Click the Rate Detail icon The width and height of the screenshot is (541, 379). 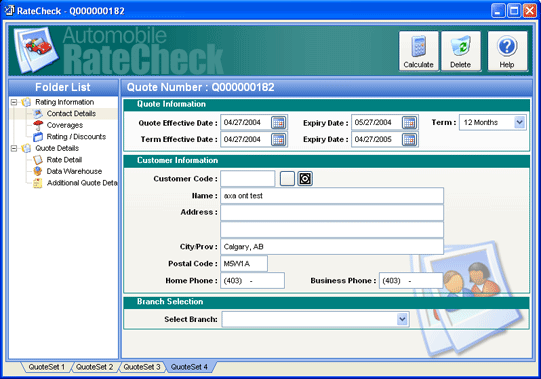point(38,160)
